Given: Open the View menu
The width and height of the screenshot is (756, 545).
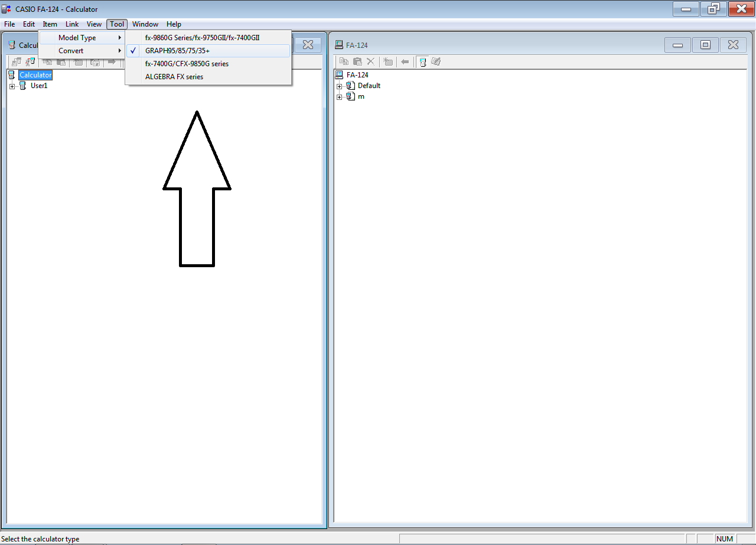Looking at the screenshot, I should [x=94, y=24].
